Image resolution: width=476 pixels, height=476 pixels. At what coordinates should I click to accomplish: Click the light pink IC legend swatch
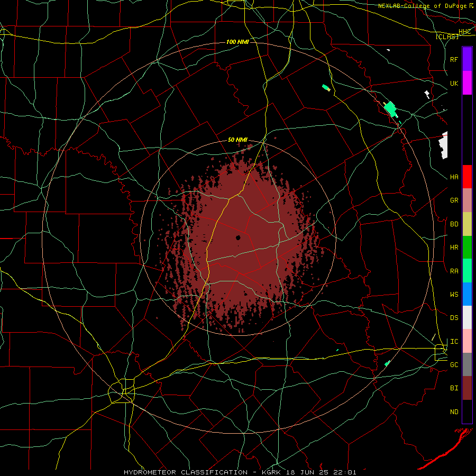pyautogui.click(x=467, y=341)
